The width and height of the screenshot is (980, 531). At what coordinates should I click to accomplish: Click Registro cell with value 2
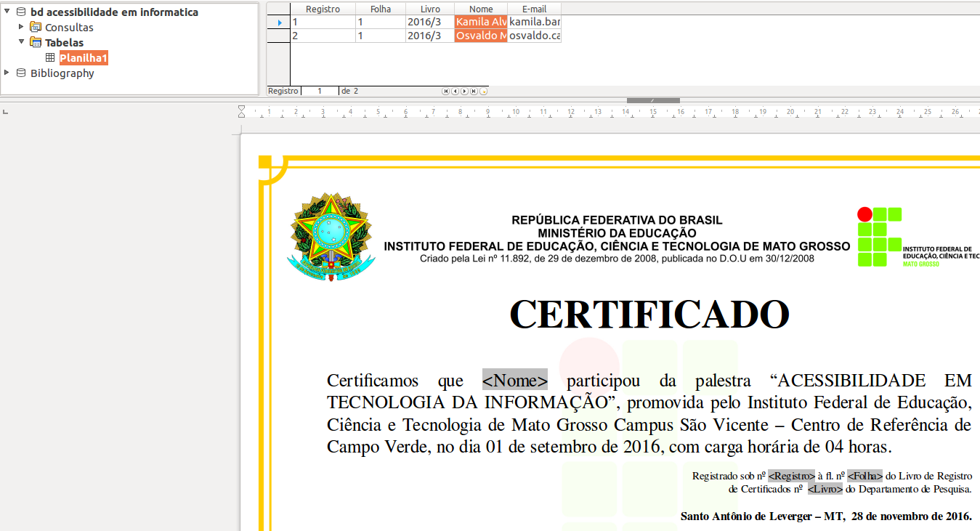click(x=323, y=36)
